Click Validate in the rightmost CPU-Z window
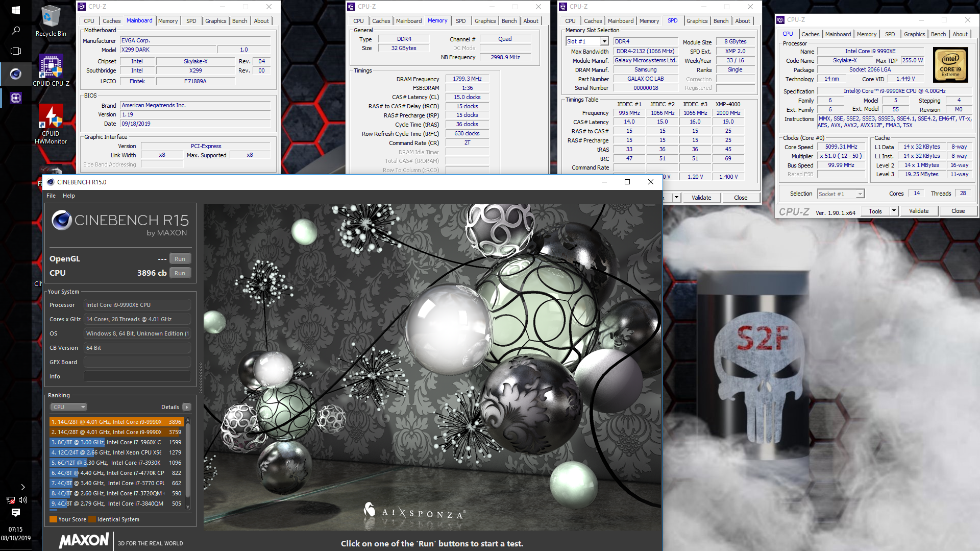The width and height of the screenshot is (980, 551). (x=919, y=211)
